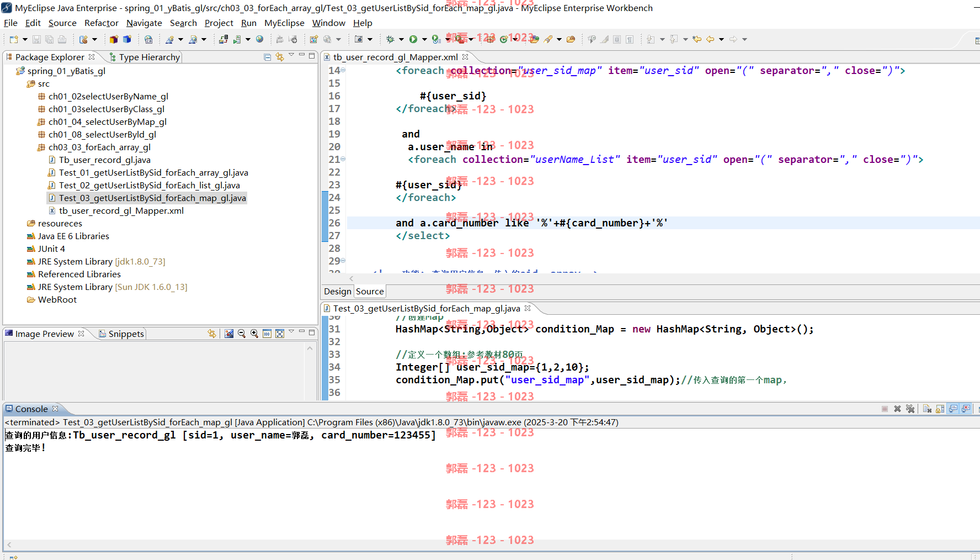Click the Save All toolbar icon

(x=49, y=39)
